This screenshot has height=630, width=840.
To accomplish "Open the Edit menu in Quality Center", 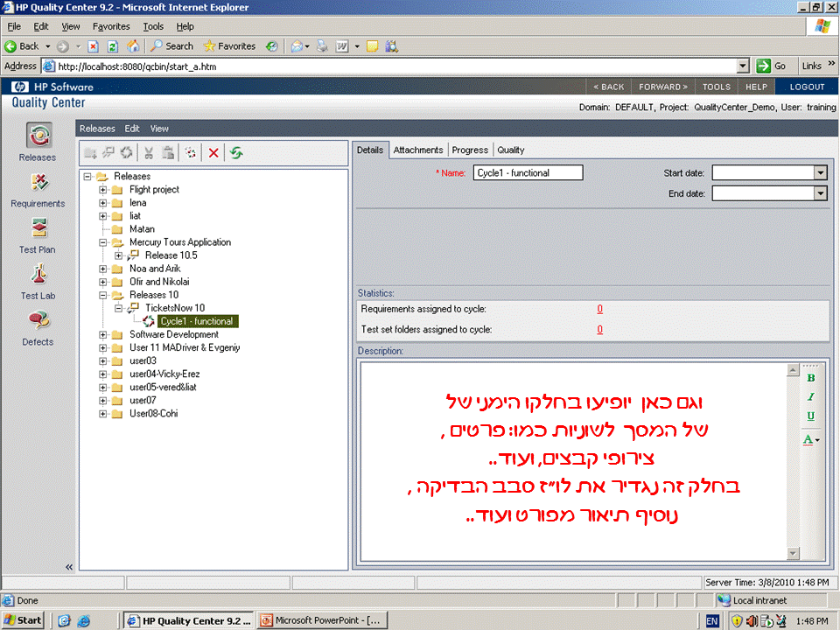I will (132, 129).
